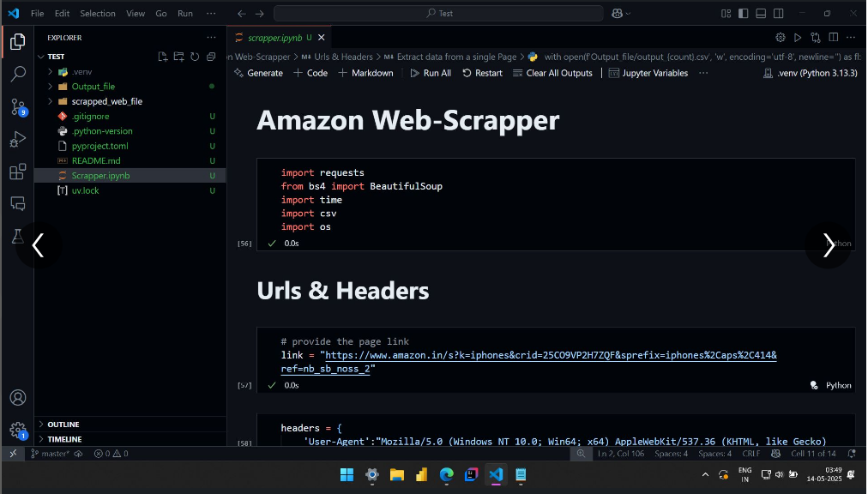Open the Testing flask icon
This screenshot has width=868, height=494.
(x=17, y=235)
